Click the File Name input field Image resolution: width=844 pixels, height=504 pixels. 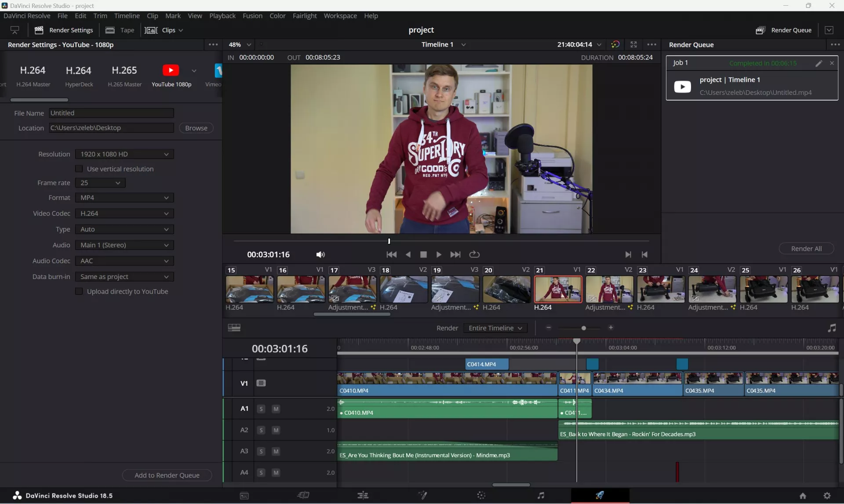(x=111, y=113)
